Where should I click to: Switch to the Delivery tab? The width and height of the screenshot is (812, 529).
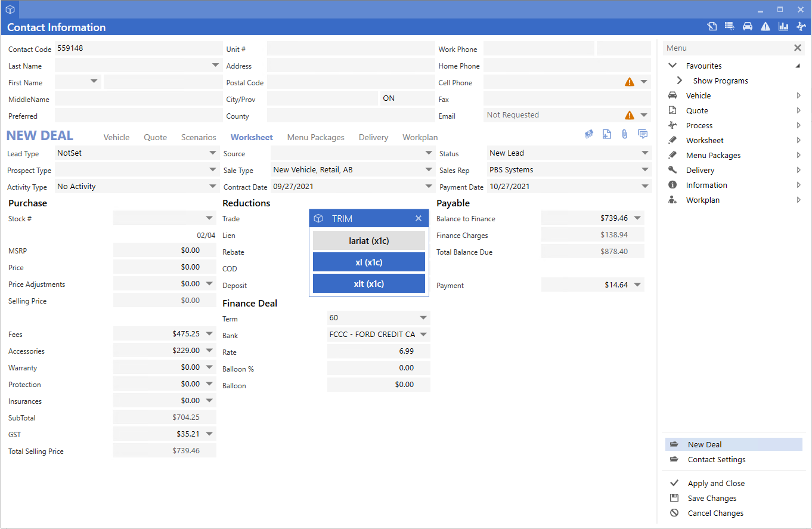[x=373, y=137]
